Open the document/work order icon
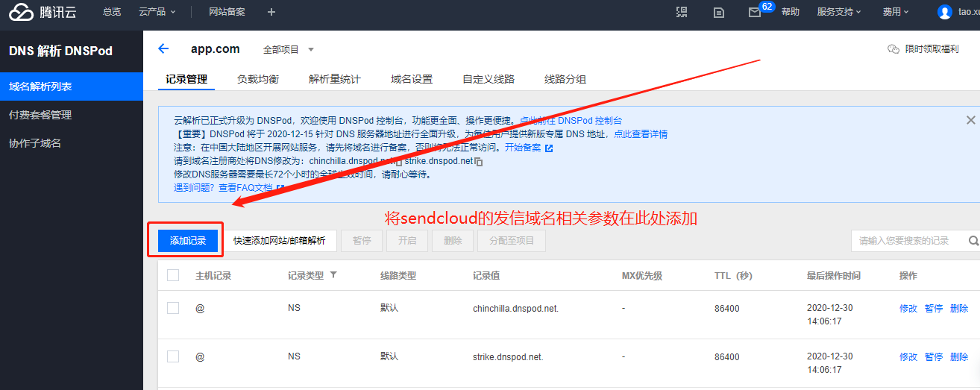This screenshot has height=390, width=980. pos(719,12)
